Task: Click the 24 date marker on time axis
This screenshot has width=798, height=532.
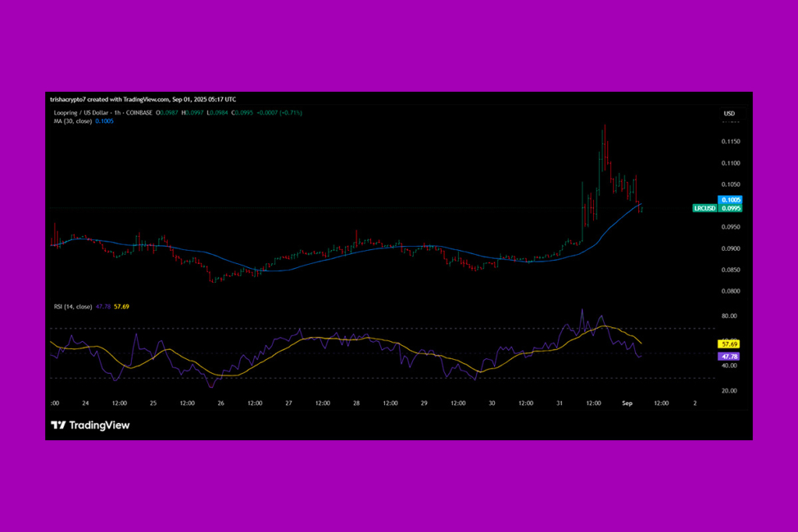Action: point(85,403)
